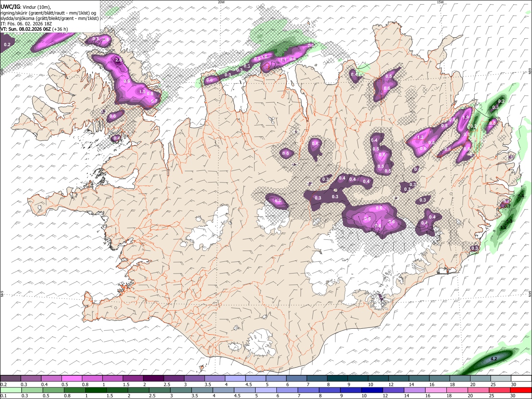Click the '15W' longitude label

point(440,2)
